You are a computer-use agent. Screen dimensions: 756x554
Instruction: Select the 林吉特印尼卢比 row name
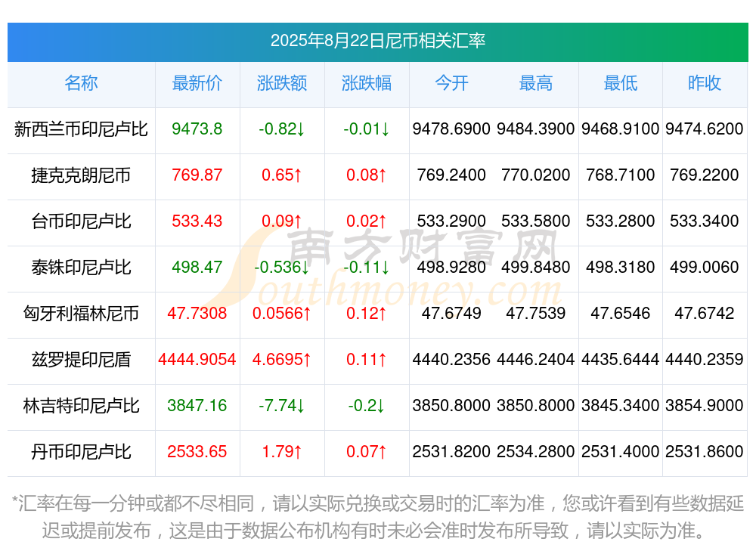[x=81, y=406]
